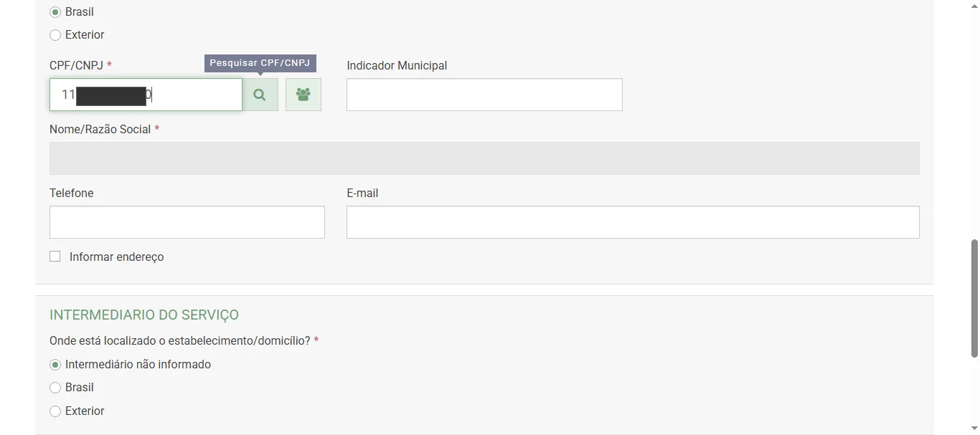Open the clients list via people icon
This screenshot has height=435, width=980.
[303, 94]
